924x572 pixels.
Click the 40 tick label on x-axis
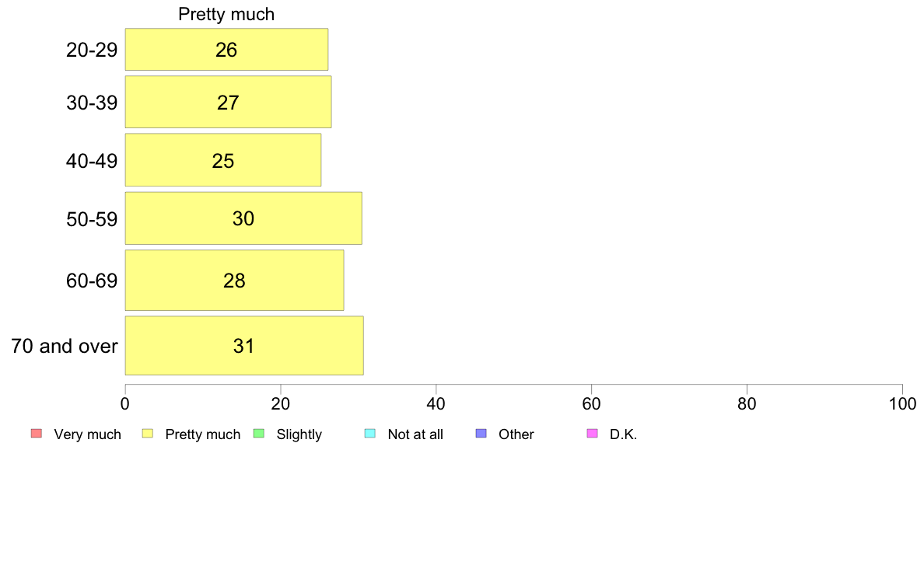tap(436, 403)
